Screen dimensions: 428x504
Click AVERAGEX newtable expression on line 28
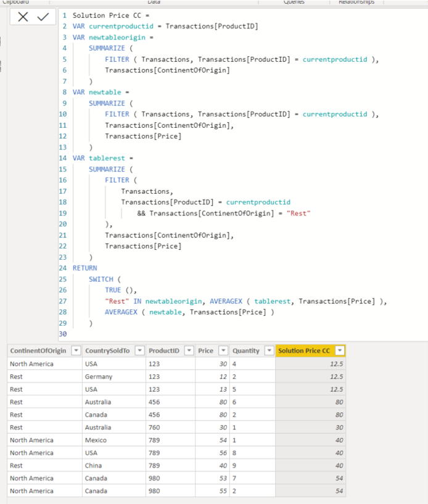tap(189, 312)
